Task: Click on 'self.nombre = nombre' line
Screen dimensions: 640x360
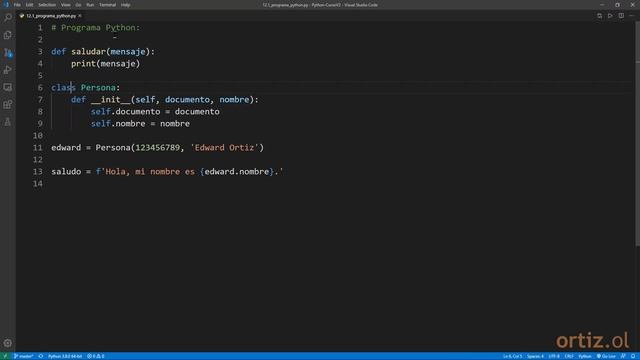Action: (x=140, y=124)
